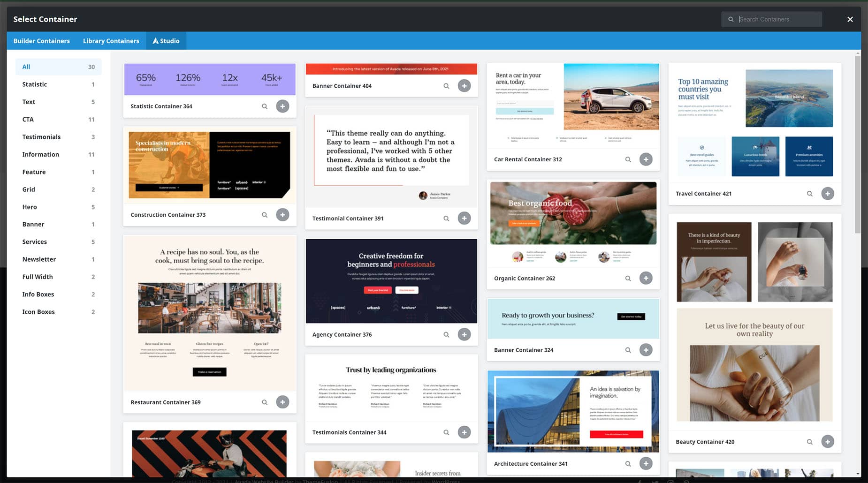Switch to Builder Containers tab
The image size is (868, 483).
click(42, 41)
